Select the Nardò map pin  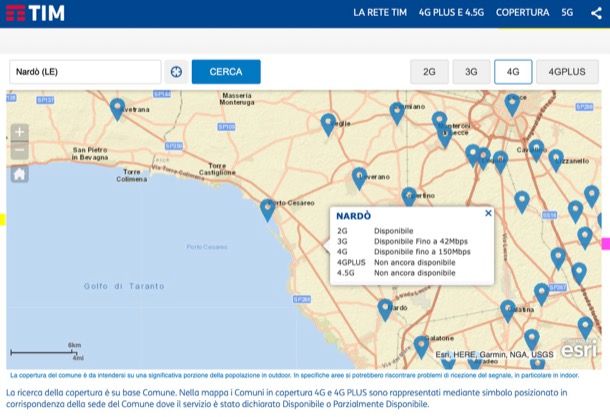[385, 310]
